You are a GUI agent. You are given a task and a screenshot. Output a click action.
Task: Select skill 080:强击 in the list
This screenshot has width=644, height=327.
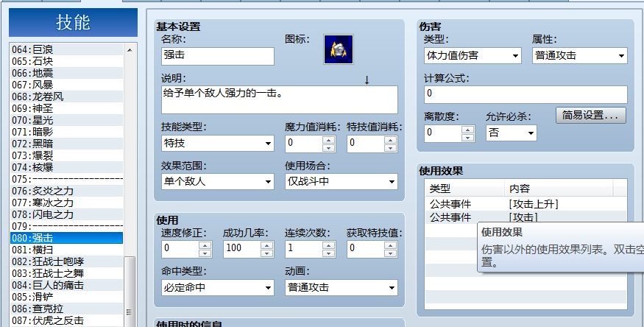(66, 239)
